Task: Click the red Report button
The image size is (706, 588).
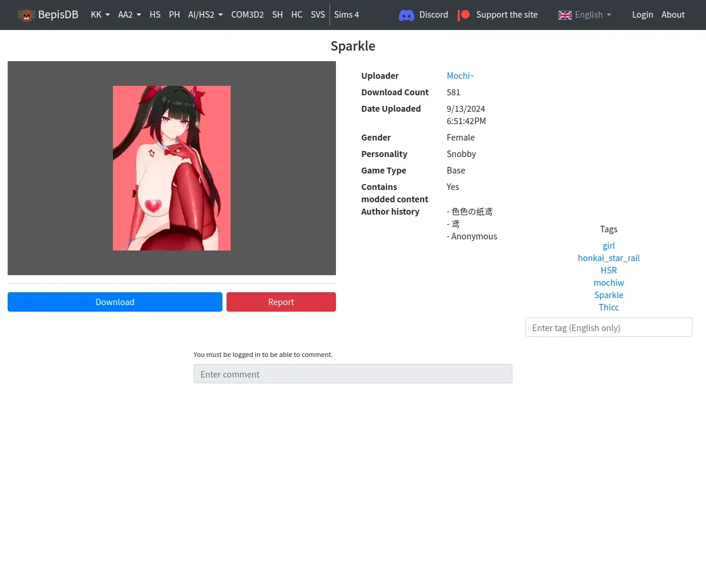Action: coord(281,302)
